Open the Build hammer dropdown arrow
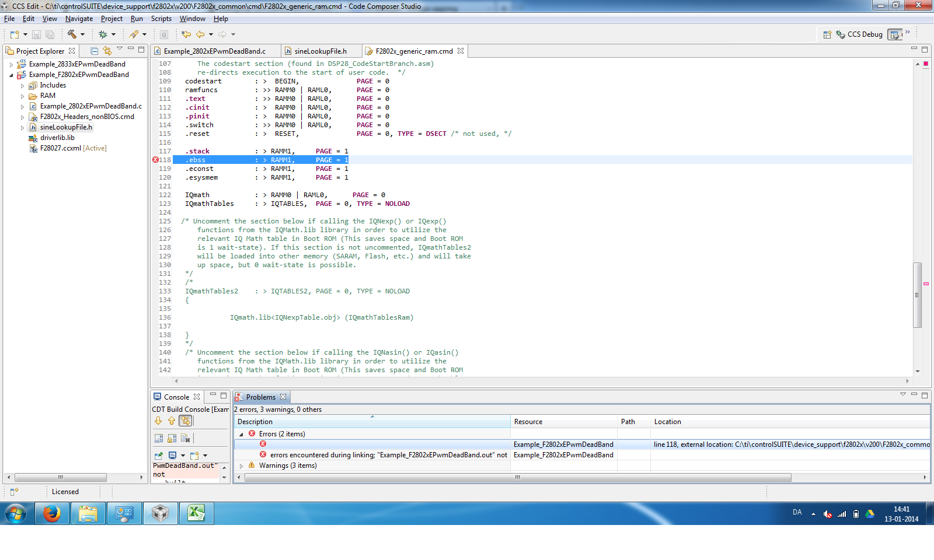 tap(82, 34)
